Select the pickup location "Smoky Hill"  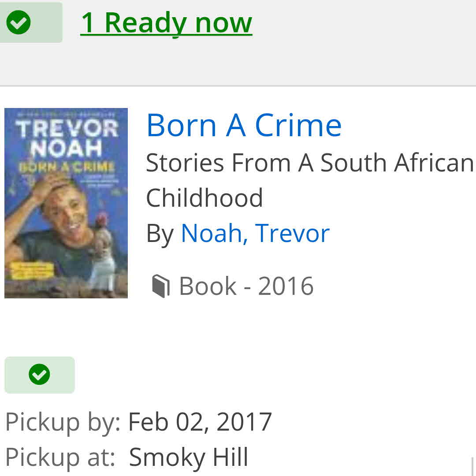189,457
